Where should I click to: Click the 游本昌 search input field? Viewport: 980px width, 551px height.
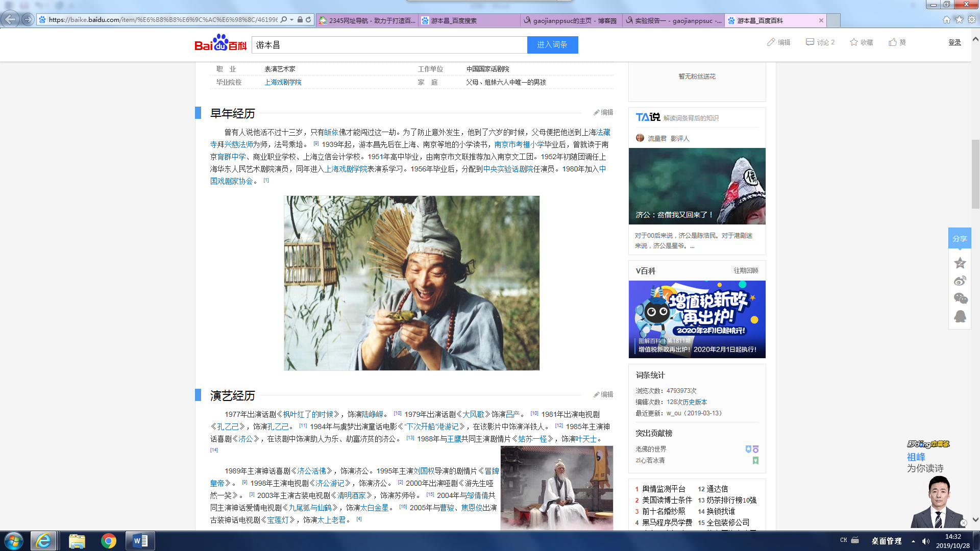[389, 45]
